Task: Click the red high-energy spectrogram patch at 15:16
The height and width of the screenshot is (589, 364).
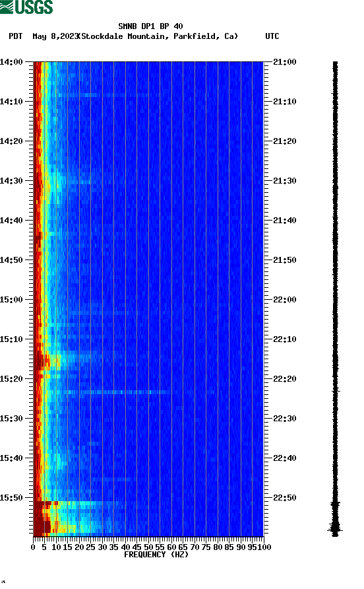Action: pyautogui.click(x=42, y=361)
